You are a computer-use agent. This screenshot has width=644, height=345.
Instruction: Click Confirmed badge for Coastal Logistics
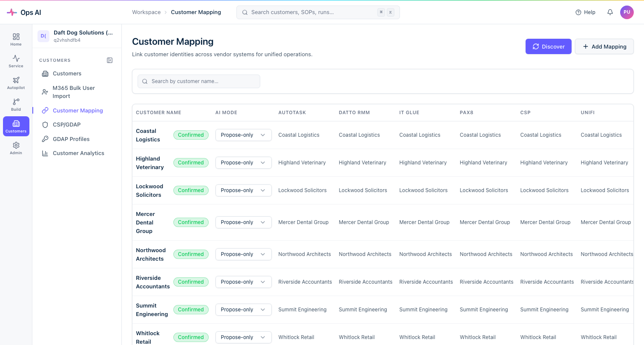(191, 135)
